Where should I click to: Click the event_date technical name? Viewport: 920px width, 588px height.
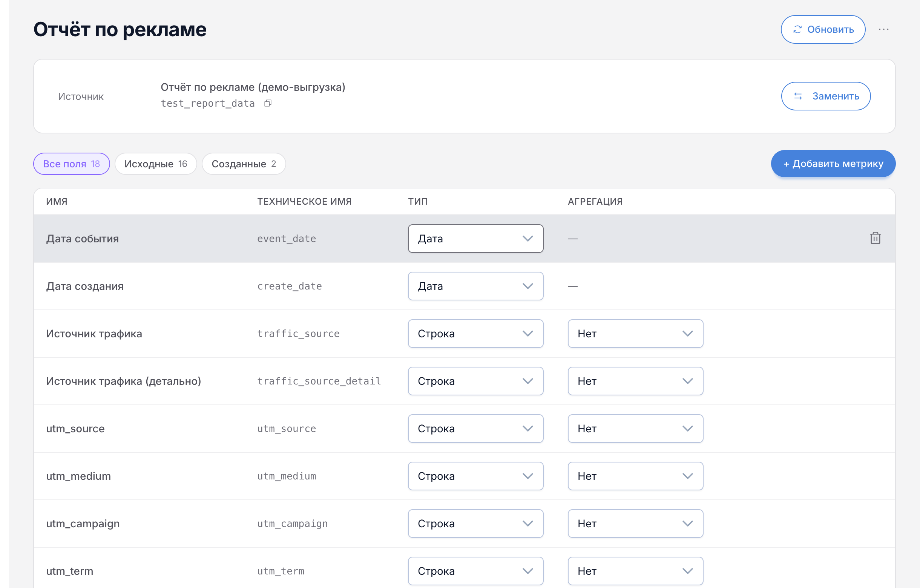(x=287, y=239)
